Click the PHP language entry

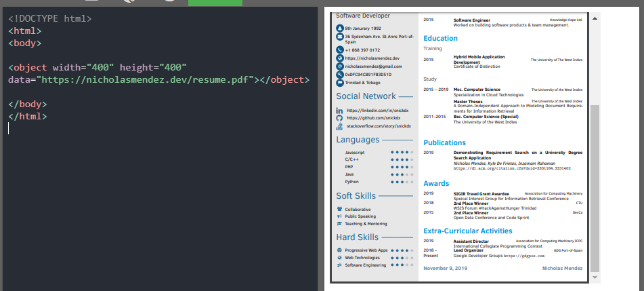pos(349,167)
